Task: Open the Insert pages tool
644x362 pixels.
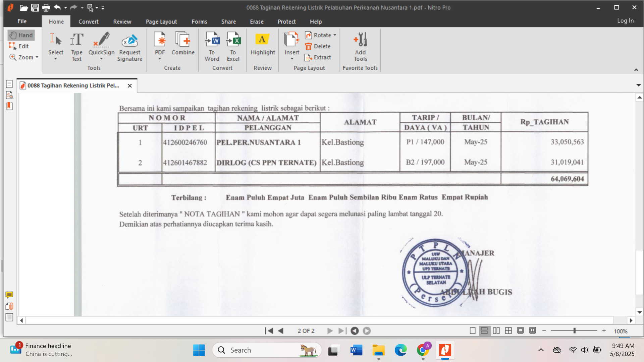Action: coord(292,46)
